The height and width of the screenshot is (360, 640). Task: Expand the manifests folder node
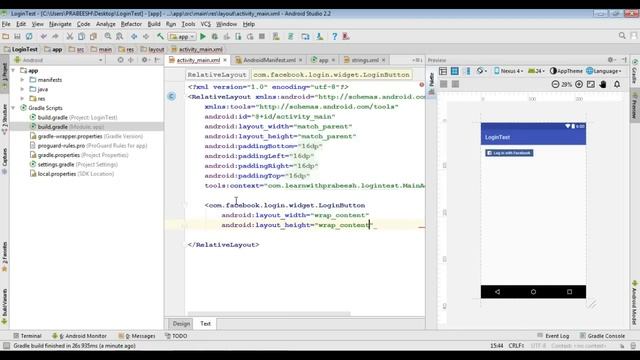(22, 80)
